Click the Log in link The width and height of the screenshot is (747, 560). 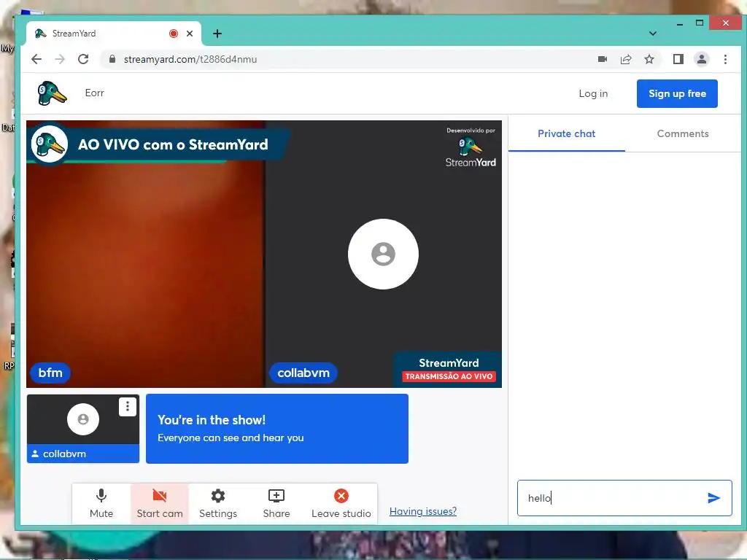[593, 94]
